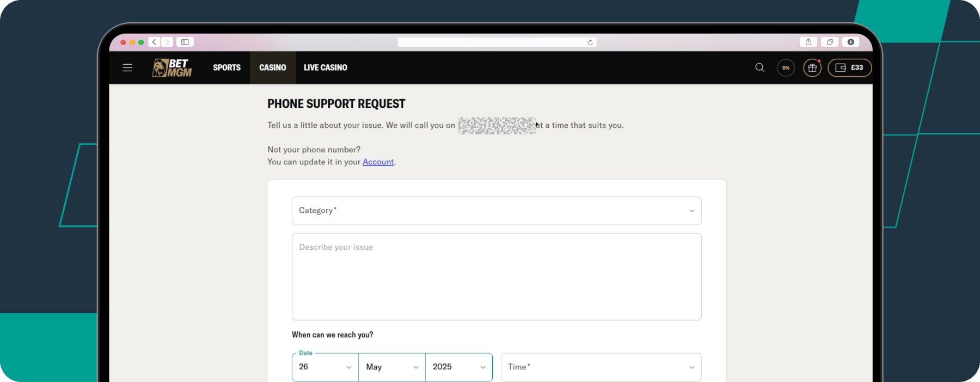The height and width of the screenshot is (382, 980).
Task: Click into Describe your issue textarea
Action: click(x=497, y=277)
